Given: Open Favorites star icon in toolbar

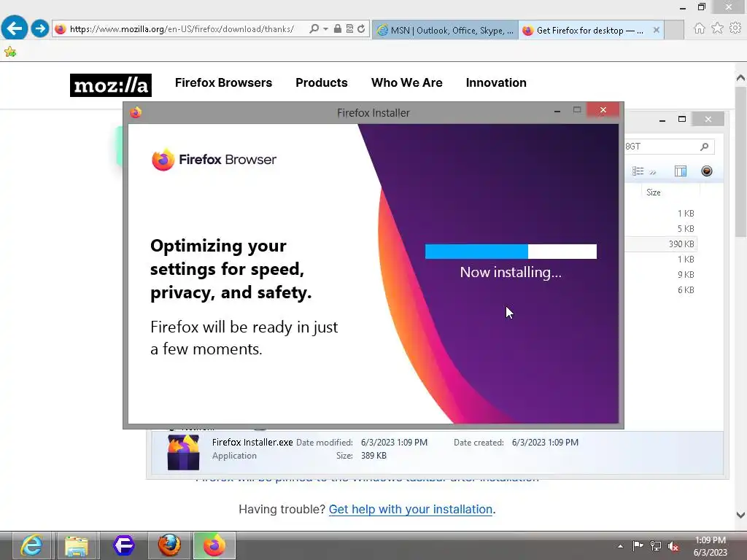Looking at the screenshot, I should 717,28.
